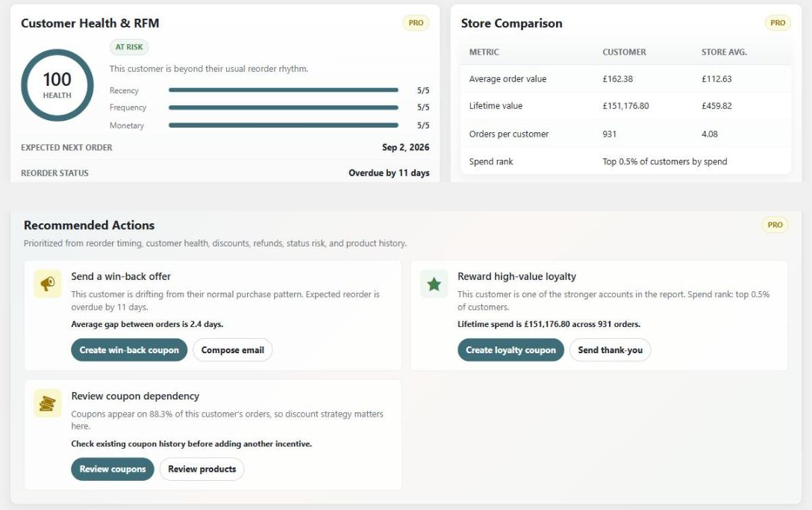Click the 'Average order value' metric label
The image size is (812, 510).
coord(507,79)
